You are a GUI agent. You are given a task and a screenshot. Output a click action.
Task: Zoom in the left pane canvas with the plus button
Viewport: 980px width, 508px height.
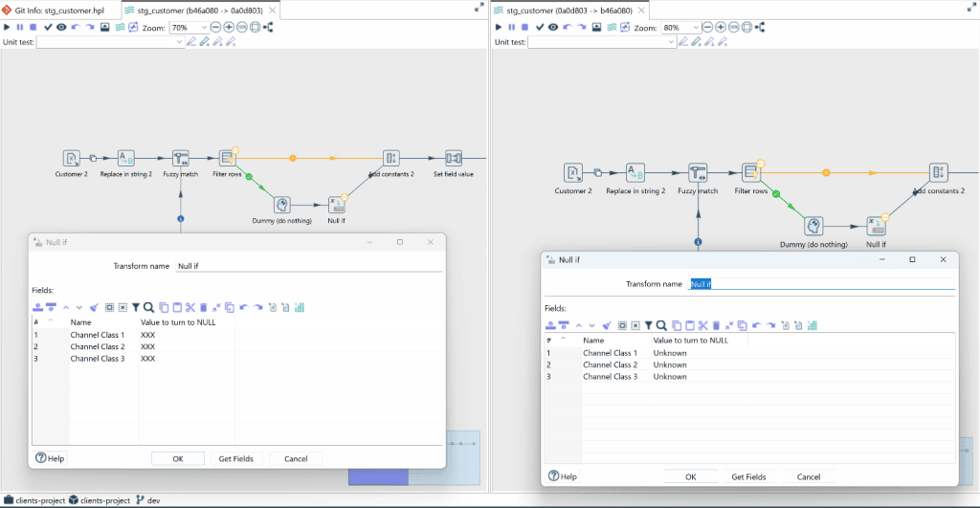[x=229, y=27]
